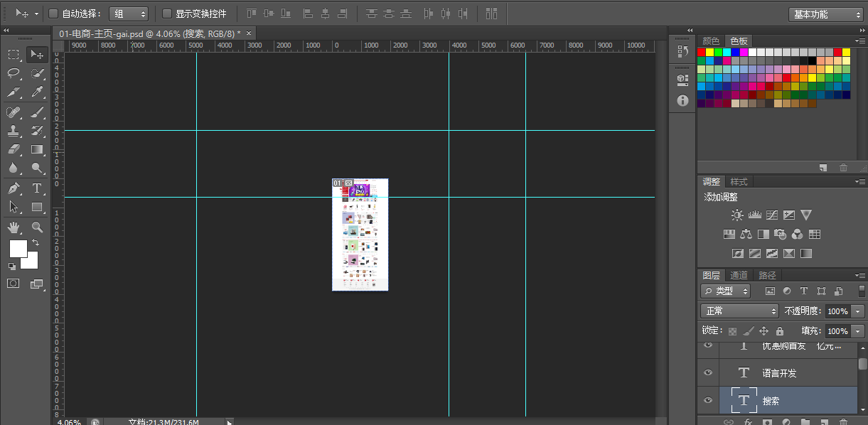Image resolution: width=868 pixels, height=425 pixels.
Task: Select the Eraser tool
Action: click(x=14, y=149)
